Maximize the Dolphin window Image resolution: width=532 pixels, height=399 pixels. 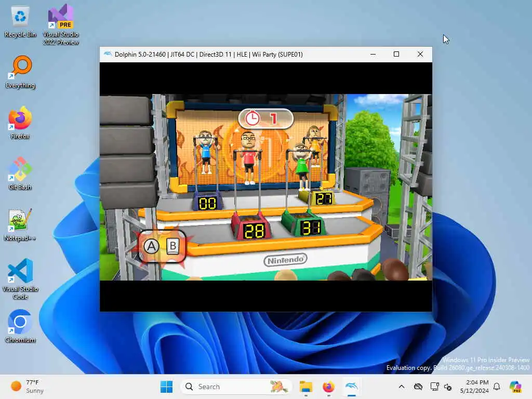click(x=396, y=54)
